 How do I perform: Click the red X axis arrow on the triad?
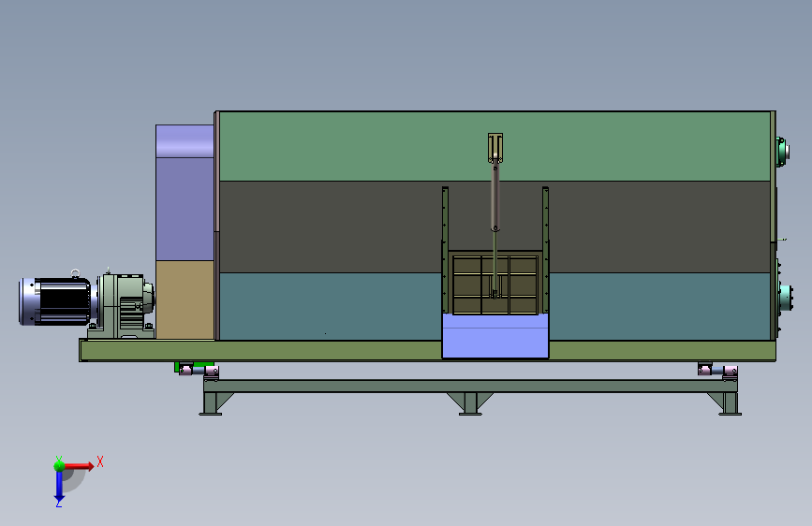[x=79, y=466]
